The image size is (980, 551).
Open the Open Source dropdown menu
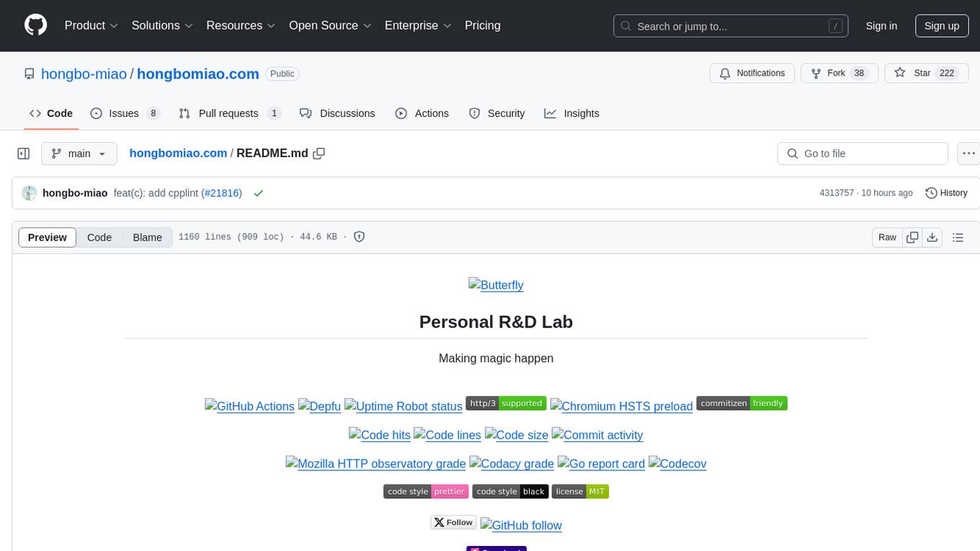point(330,25)
